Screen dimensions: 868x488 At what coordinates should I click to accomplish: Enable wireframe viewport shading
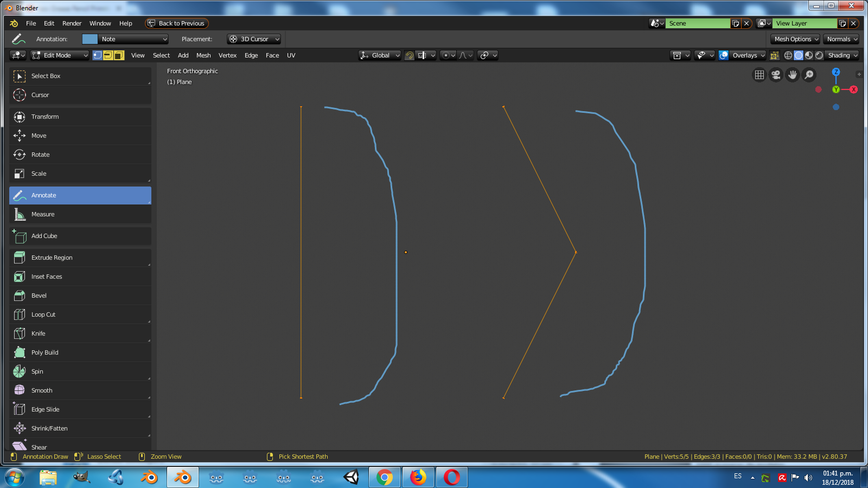coord(788,55)
